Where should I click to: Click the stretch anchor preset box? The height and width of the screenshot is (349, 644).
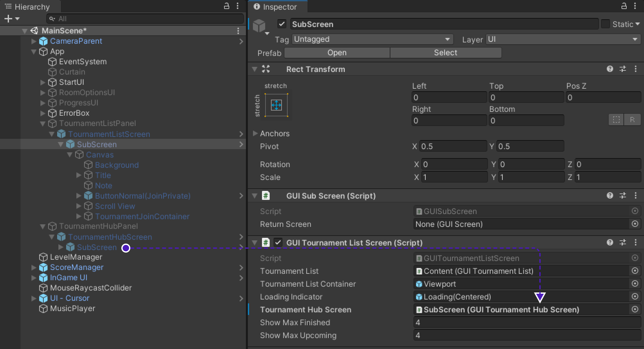click(276, 105)
